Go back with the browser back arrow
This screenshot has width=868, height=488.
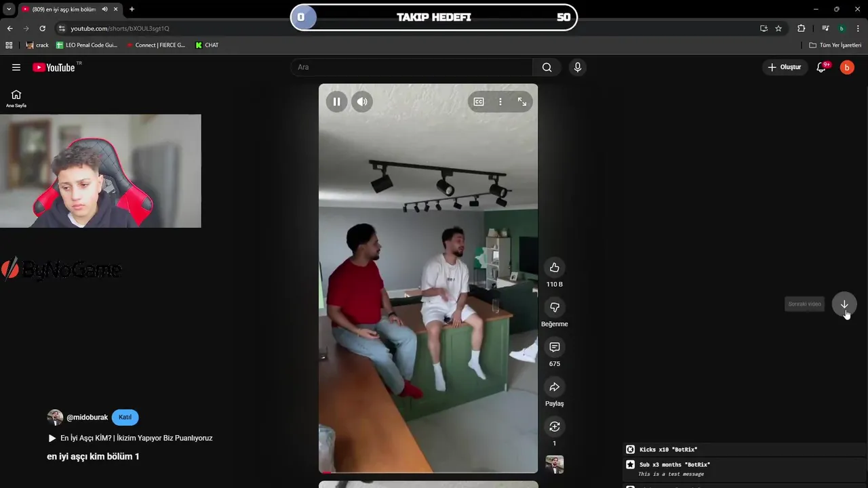pos(9,28)
